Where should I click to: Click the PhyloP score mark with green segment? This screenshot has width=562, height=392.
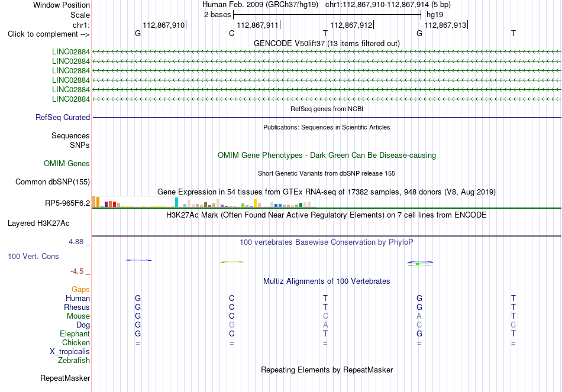pyautogui.click(x=420, y=264)
